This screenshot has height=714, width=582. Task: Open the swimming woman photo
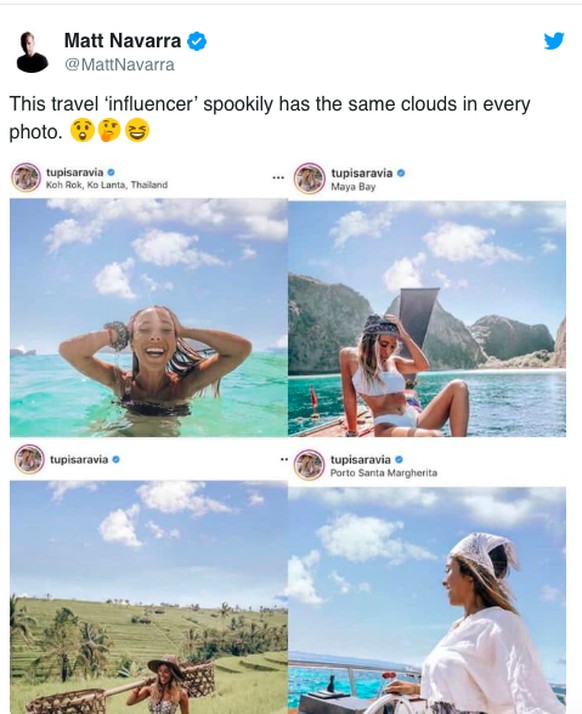click(x=149, y=317)
